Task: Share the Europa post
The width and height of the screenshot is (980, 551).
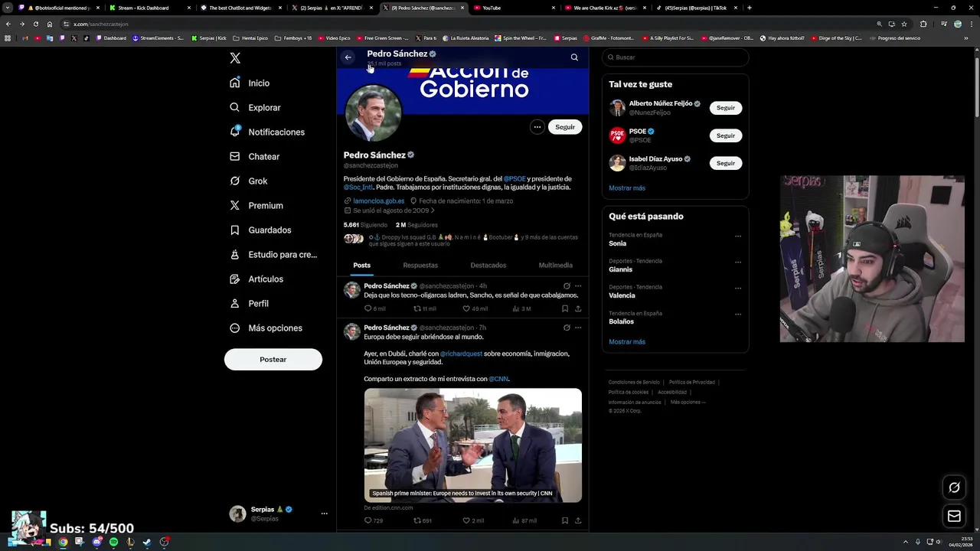Action: coord(578,520)
